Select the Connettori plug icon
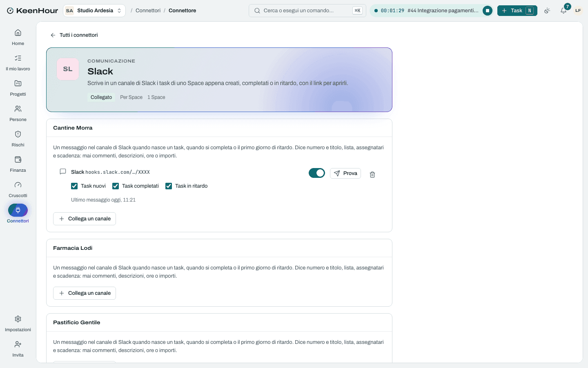Image resolution: width=588 pixels, height=368 pixels. [18, 210]
